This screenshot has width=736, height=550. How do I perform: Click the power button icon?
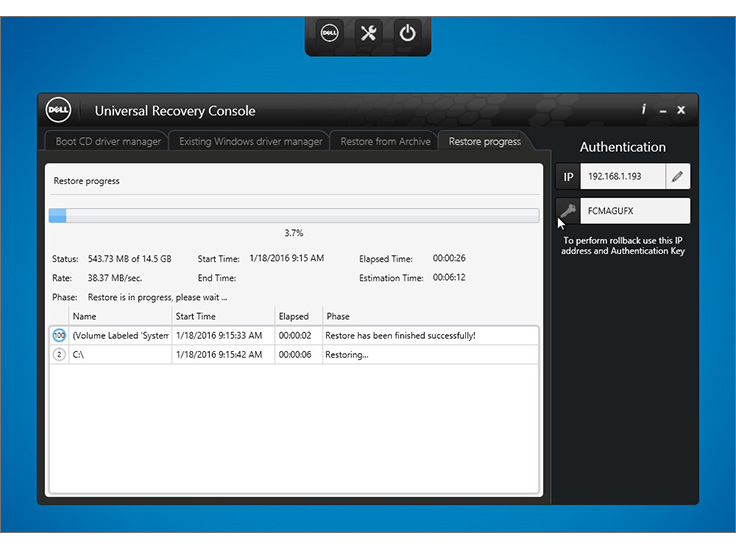407,33
